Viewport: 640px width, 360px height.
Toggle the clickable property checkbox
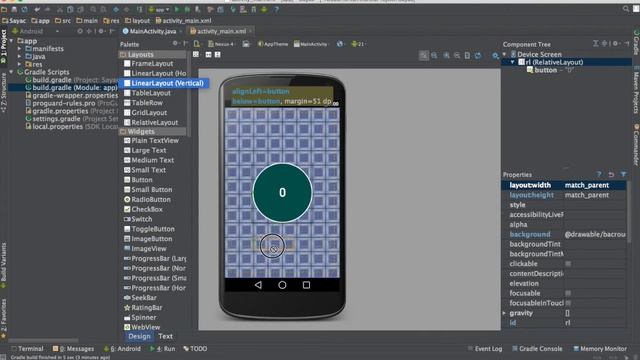[x=568, y=264]
